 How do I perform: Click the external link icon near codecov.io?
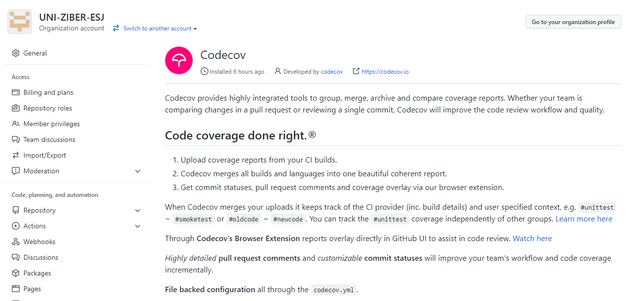[356, 71]
